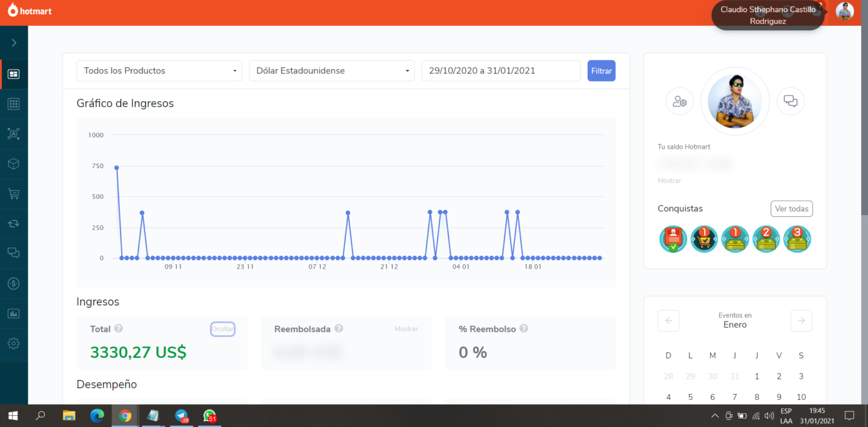The height and width of the screenshot is (427, 868).
Task: Open the Todos los Productos dropdown
Action: (x=159, y=70)
